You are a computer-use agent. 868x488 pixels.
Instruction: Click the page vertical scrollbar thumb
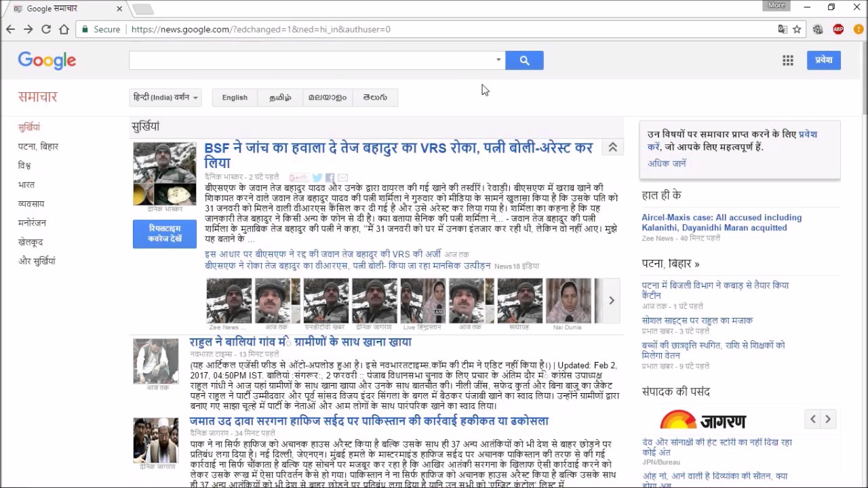tap(864, 78)
